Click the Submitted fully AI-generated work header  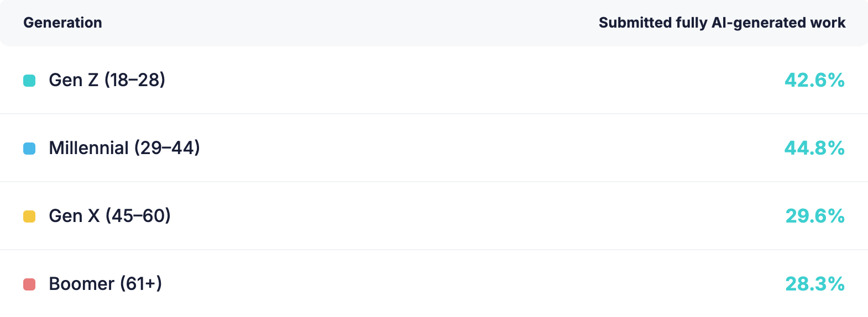click(x=721, y=23)
